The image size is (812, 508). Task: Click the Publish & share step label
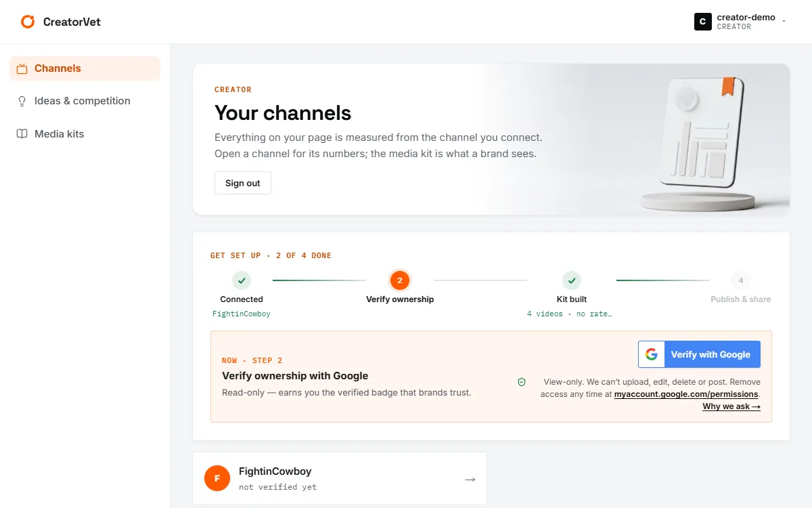741,299
